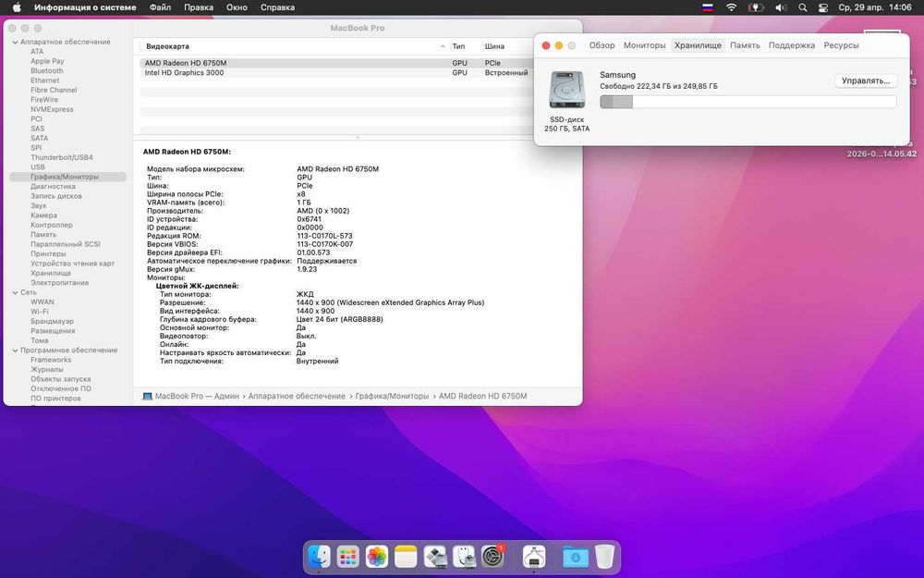Collapse Программное обеспечение sidebar group
Viewport: 924px width, 578px height.
(15, 350)
